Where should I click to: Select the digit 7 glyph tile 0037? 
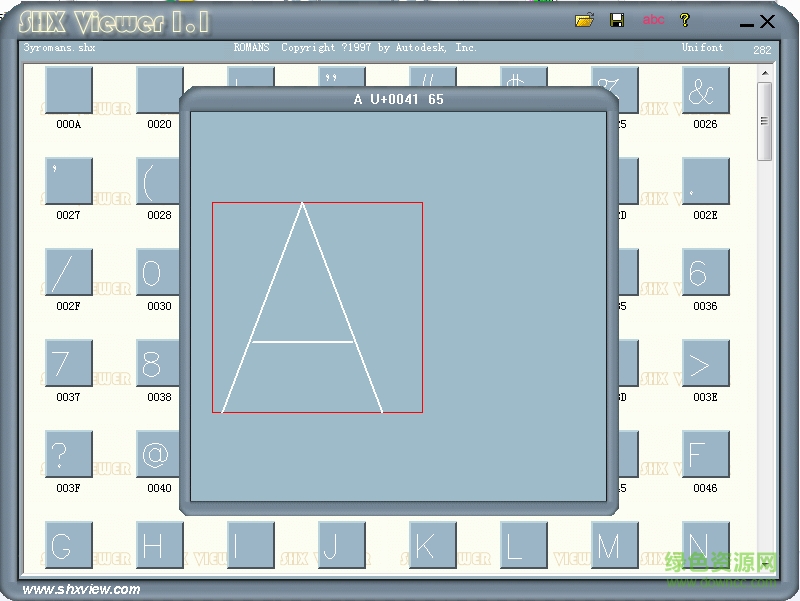pos(69,364)
